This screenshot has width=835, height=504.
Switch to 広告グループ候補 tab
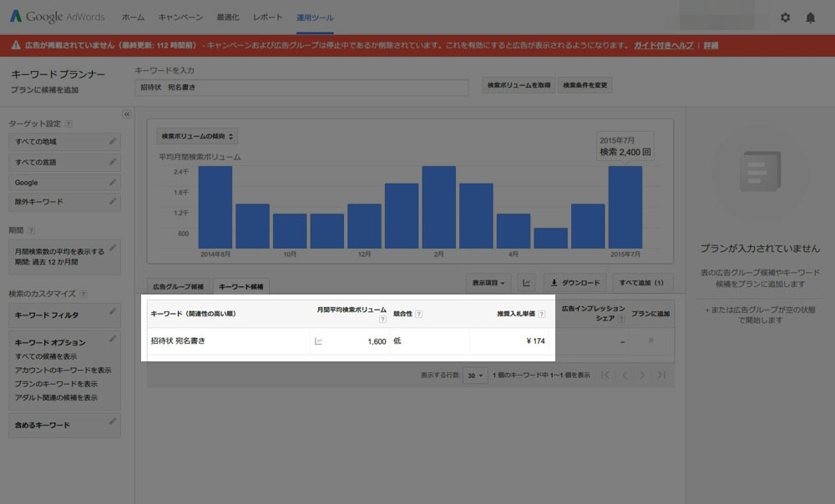pos(179,286)
